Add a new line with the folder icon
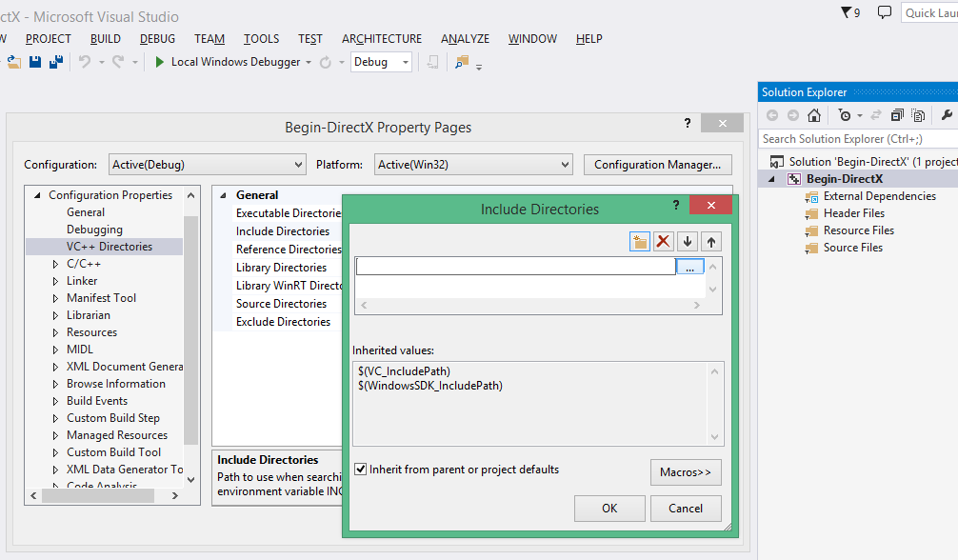958x560 pixels. click(640, 242)
